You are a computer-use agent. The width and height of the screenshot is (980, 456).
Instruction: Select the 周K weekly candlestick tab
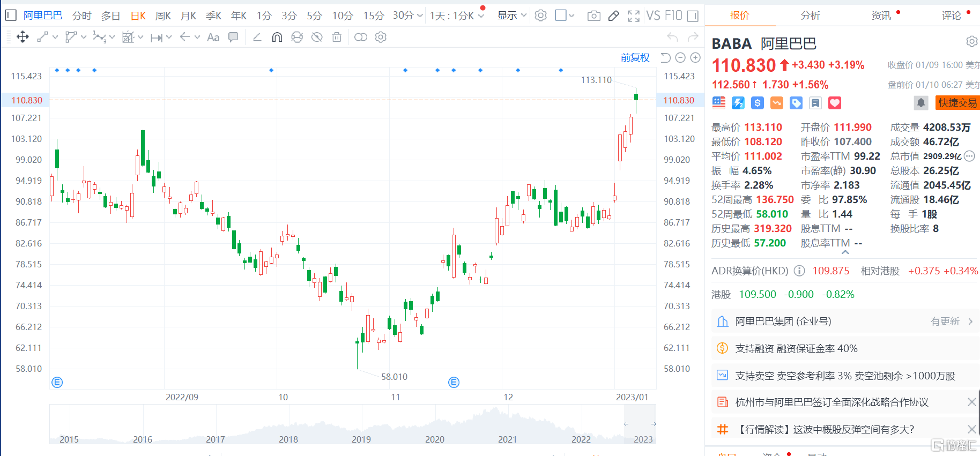163,16
